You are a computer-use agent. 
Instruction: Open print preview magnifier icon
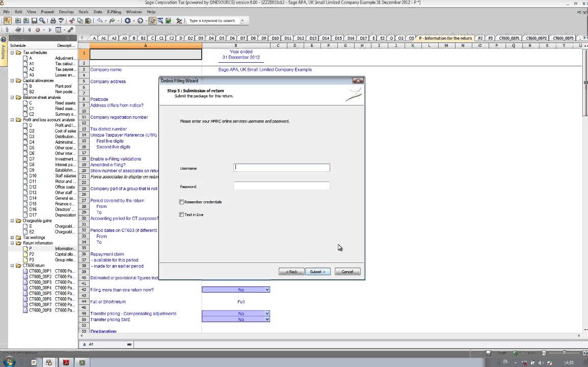click(x=42, y=20)
